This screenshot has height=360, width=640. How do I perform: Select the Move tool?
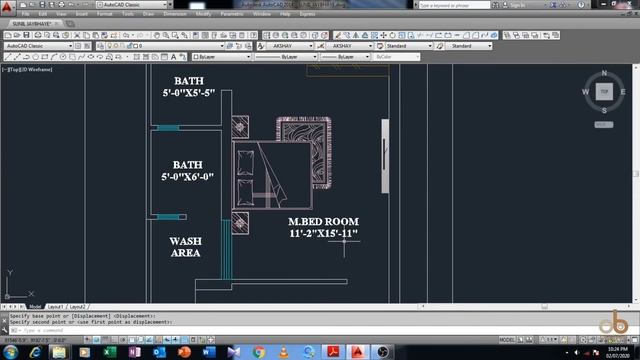pyautogui.click(x=383, y=36)
